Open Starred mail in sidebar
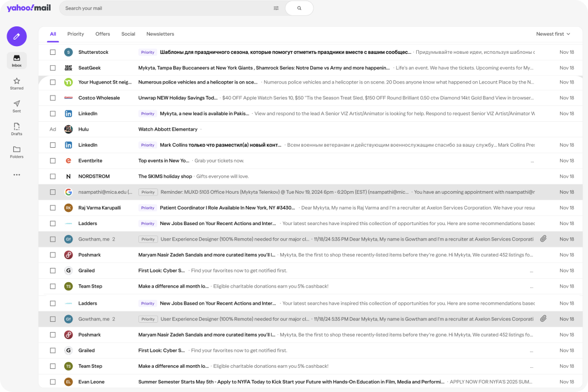 click(16, 83)
